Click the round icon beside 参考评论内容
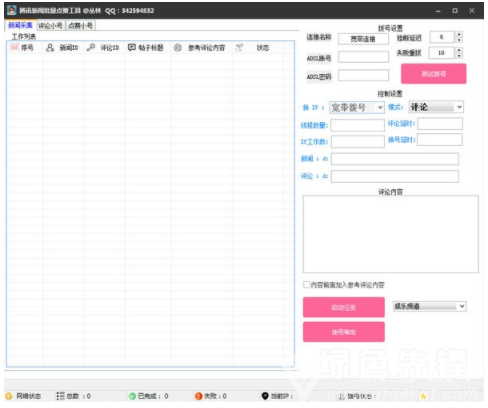488x408 pixels. click(178, 48)
